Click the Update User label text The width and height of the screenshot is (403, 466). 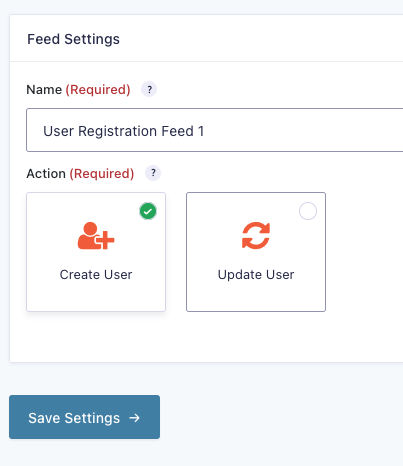pyautogui.click(x=256, y=275)
